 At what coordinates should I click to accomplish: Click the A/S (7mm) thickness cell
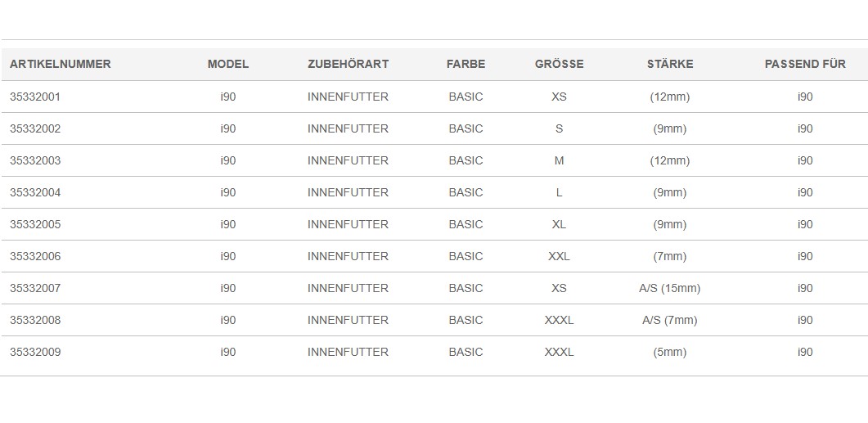(x=670, y=321)
